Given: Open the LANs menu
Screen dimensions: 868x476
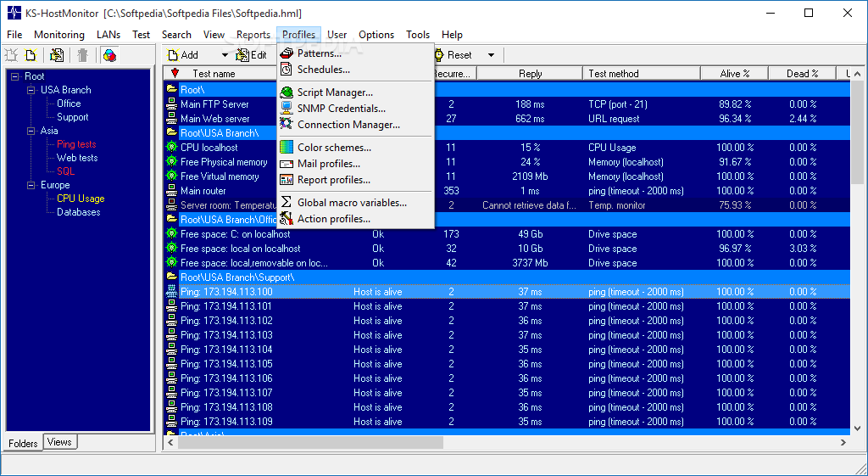Looking at the screenshot, I should click(x=108, y=34).
